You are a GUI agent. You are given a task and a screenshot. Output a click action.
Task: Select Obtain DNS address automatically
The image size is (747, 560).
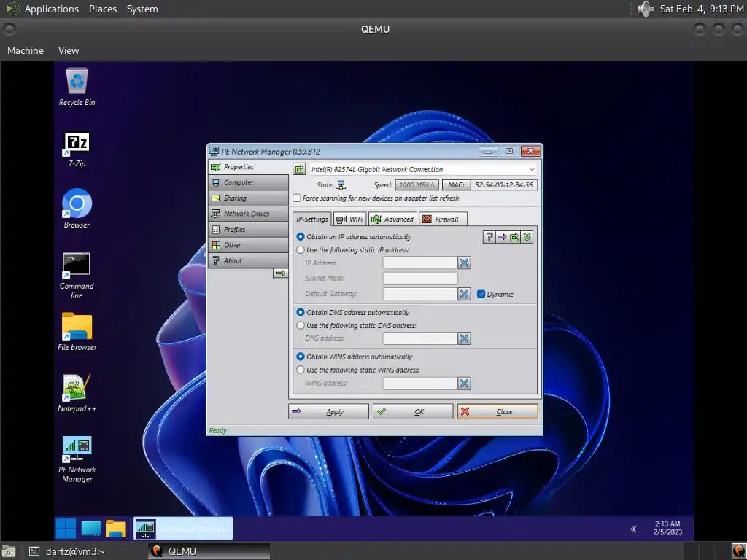pos(301,312)
